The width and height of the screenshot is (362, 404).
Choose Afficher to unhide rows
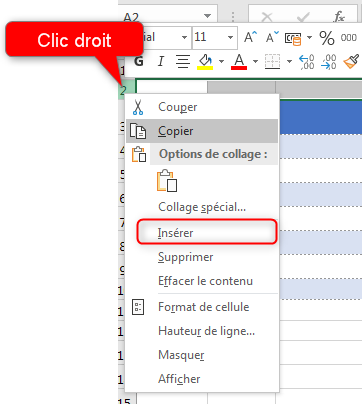(202, 379)
